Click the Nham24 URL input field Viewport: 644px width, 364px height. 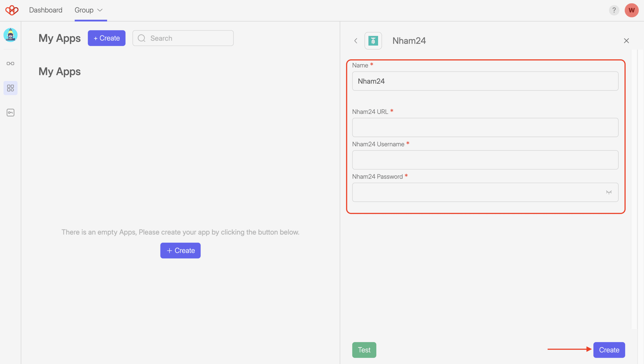click(485, 128)
